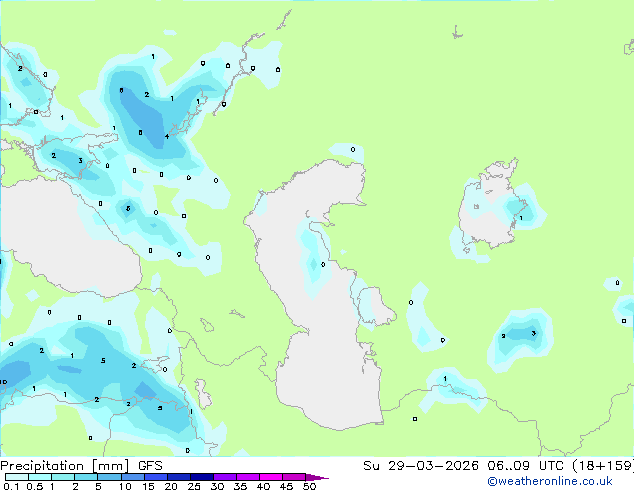Click the legend swatch between 2 and 5
The height and width of the screenshot is (490, 634).
point(86,477)
